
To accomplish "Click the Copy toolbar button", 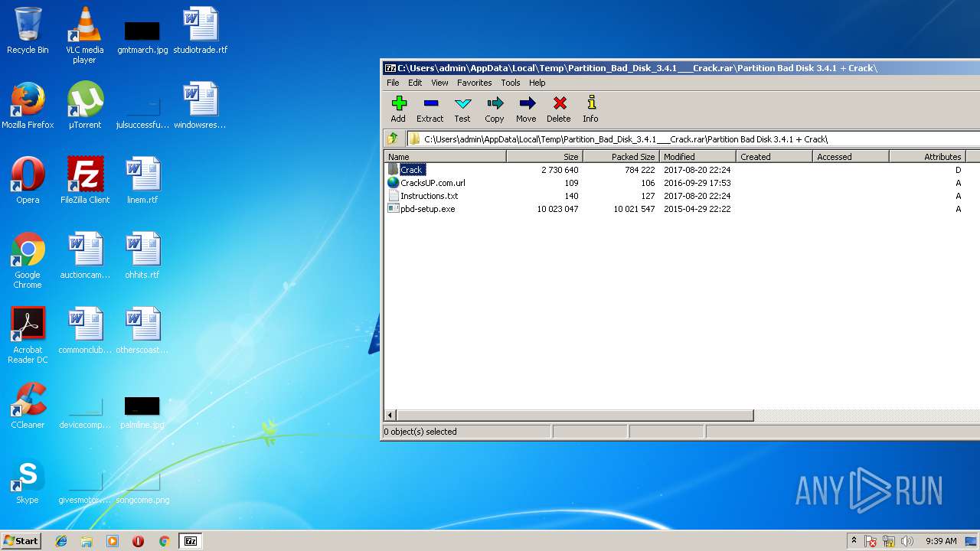I will (495, 109).
